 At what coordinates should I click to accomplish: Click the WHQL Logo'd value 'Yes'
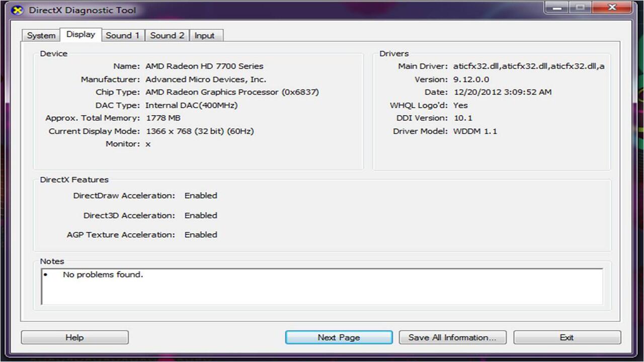pyautogui.click(x=460, y=106)
